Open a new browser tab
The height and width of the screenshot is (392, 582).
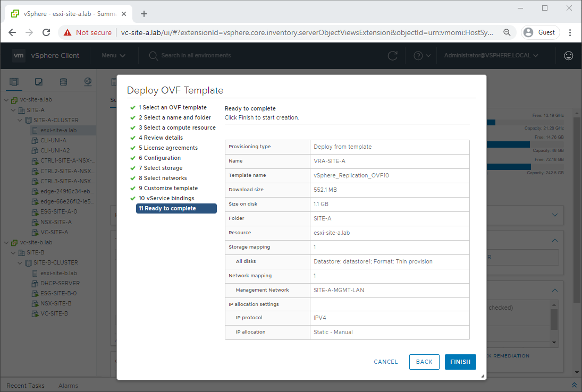[144, 14]
